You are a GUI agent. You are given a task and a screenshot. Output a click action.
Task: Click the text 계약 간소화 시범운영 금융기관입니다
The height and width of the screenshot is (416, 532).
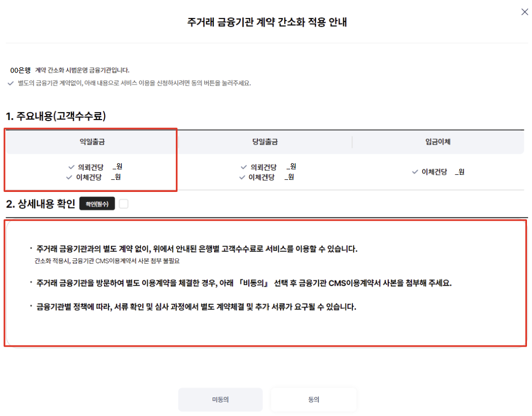(x=82, y=70)
